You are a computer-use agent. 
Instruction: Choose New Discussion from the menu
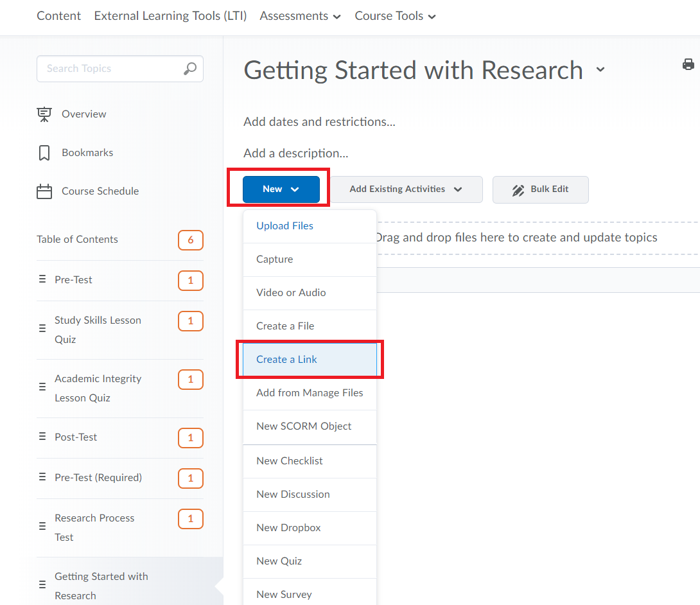310,495
